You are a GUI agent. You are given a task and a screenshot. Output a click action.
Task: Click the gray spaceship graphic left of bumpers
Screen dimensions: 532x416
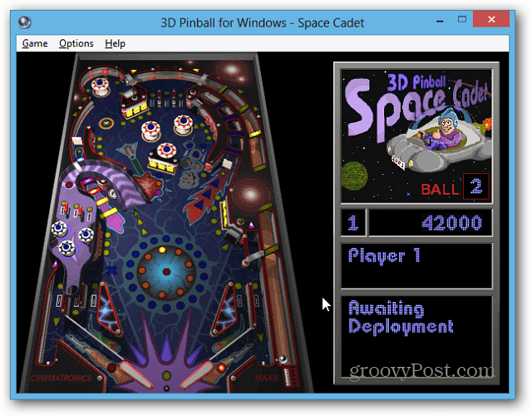129,149
